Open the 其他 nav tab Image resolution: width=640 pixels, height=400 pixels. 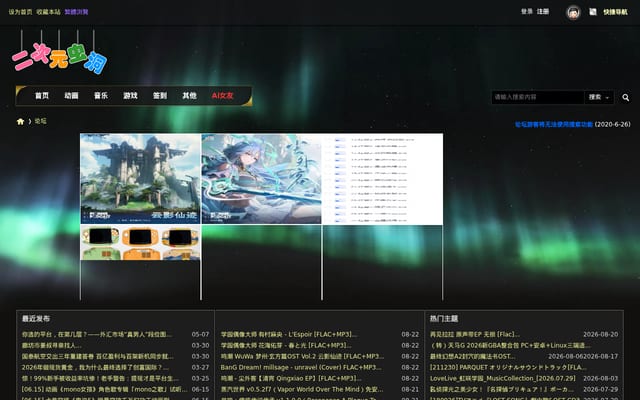pyautogui.click(x=189, y=96)
